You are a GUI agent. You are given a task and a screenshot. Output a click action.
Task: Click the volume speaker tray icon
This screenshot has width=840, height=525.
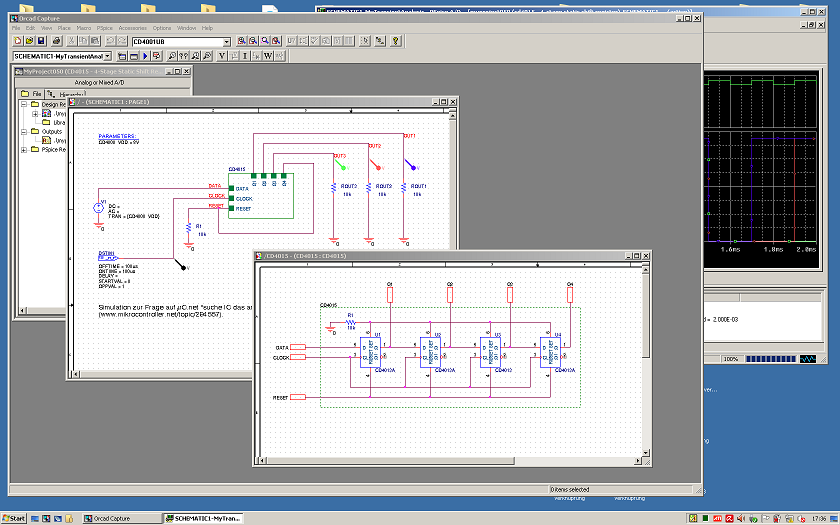coord(741,519)
